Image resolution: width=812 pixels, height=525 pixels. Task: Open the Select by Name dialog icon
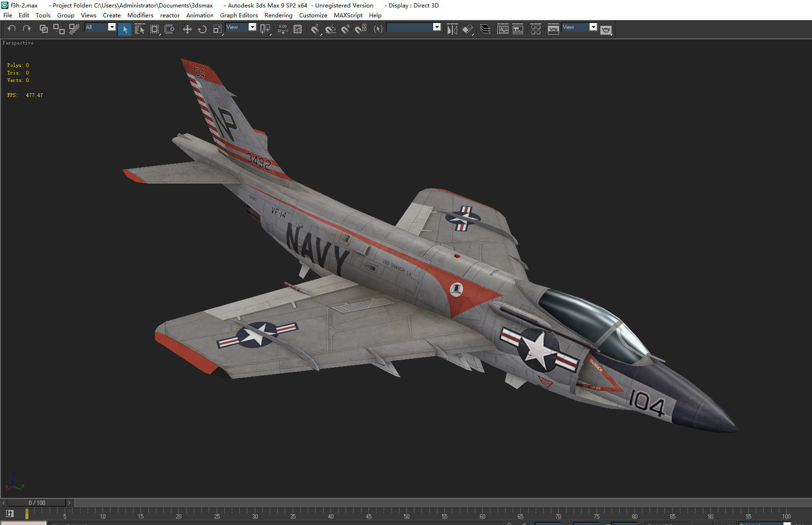(x=140, y=29)
